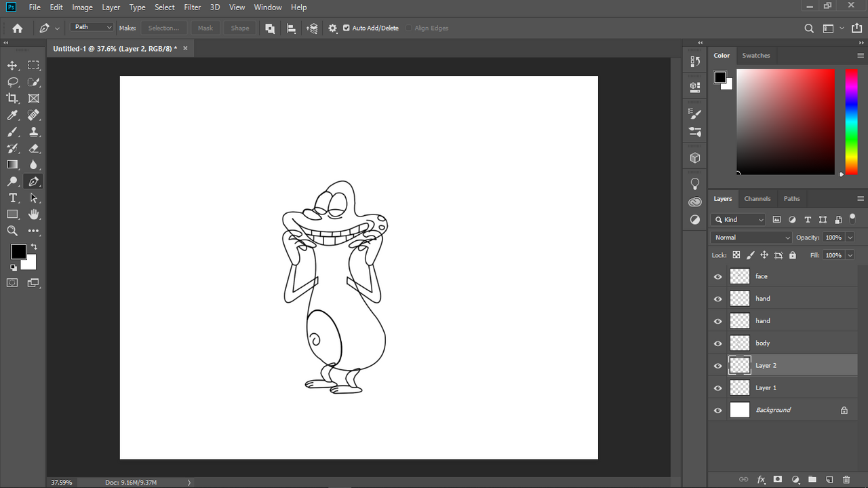This screenshot has width=868, height=488.
Task: Lock transparent pixels
Action: [x=736, y=255]
